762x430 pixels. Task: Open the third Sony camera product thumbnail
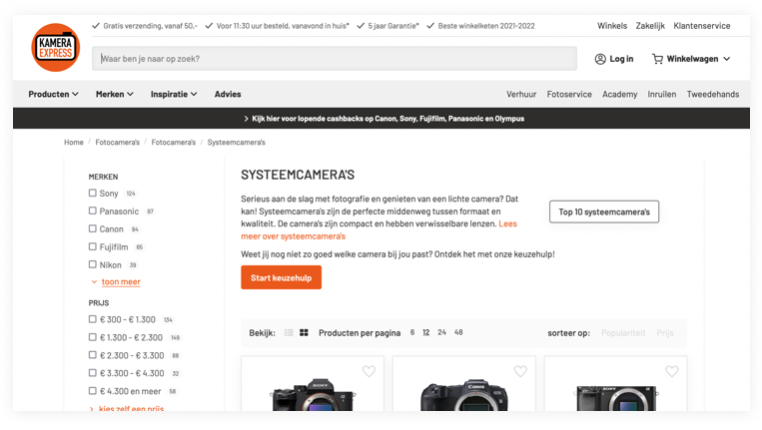point(616,397)
